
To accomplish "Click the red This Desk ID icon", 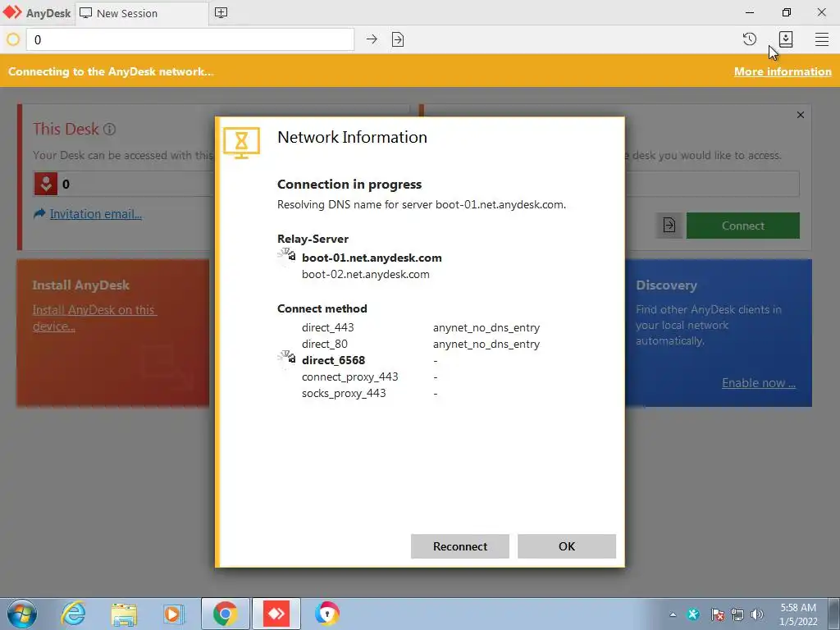I will coord(46,184).
